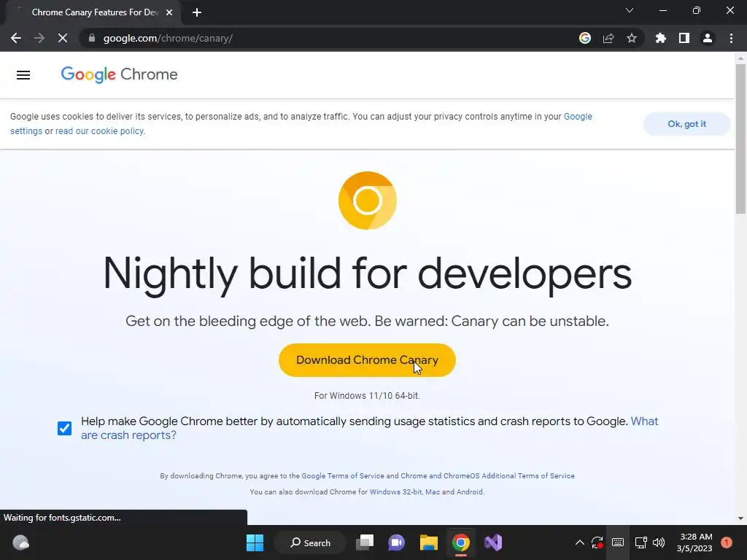Click the page vertical scrollbar thumb
This screenshot has height=560, width=747.
coord(740,138)
